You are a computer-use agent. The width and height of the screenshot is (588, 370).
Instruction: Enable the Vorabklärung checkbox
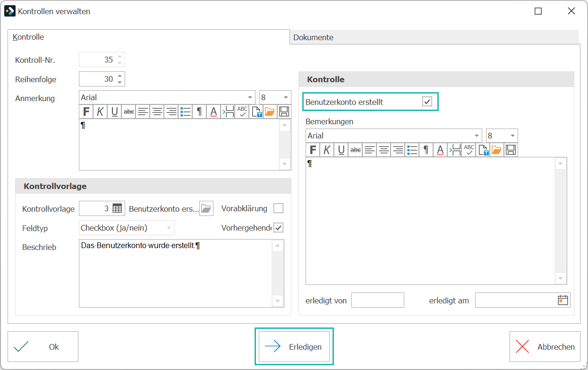coord(279,208)
